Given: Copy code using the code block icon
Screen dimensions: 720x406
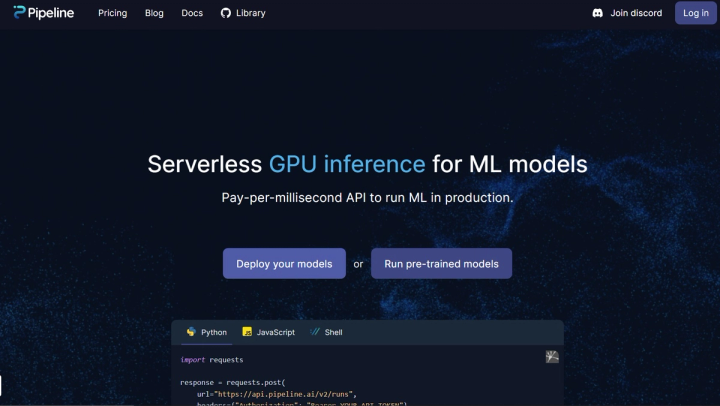Looking at the screenshot, I should coord(552,357).
